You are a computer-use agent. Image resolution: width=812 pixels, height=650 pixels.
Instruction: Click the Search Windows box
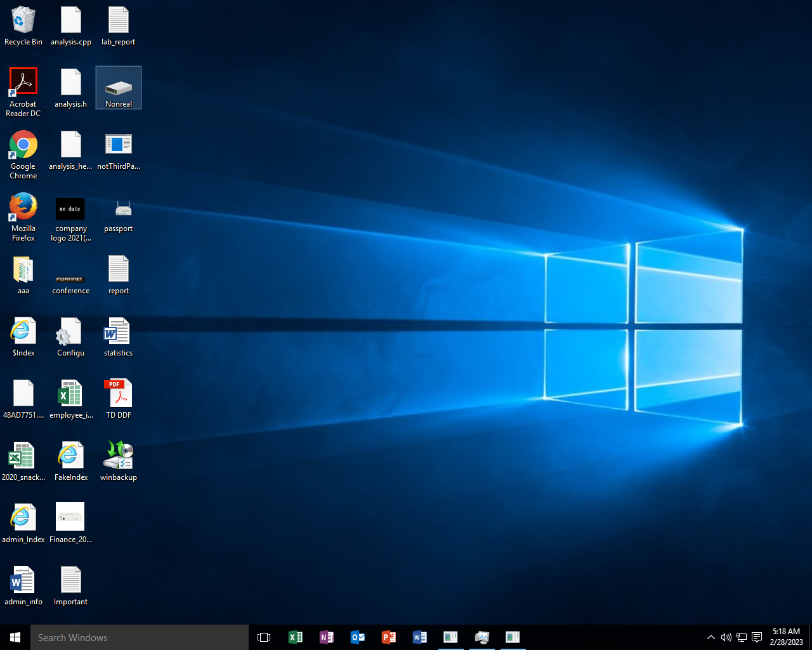click(x=140, y=637)
